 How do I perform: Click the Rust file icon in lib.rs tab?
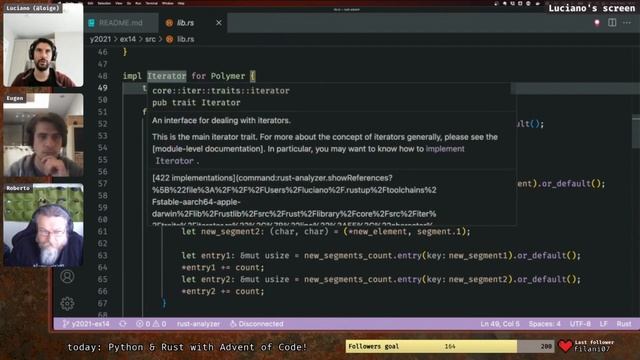[x=169, y=23]
